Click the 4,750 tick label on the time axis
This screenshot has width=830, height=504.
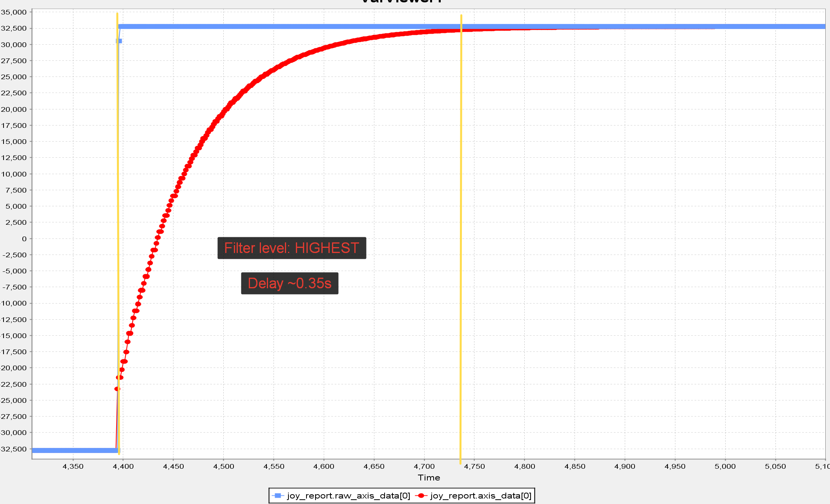click(x=474, y=466)
